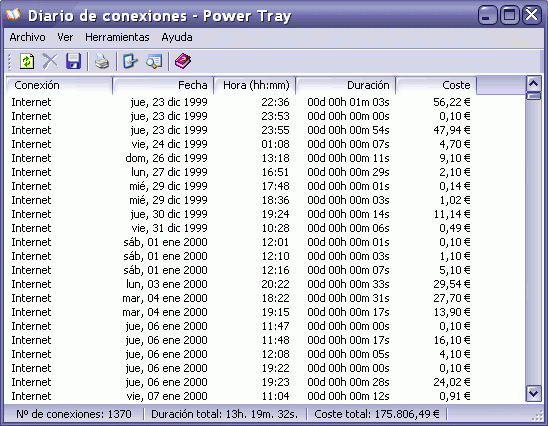Image resolution: width=548 pixels, height=426 pixels.
Task: Sort by Conexión column header
Action: 59,85
